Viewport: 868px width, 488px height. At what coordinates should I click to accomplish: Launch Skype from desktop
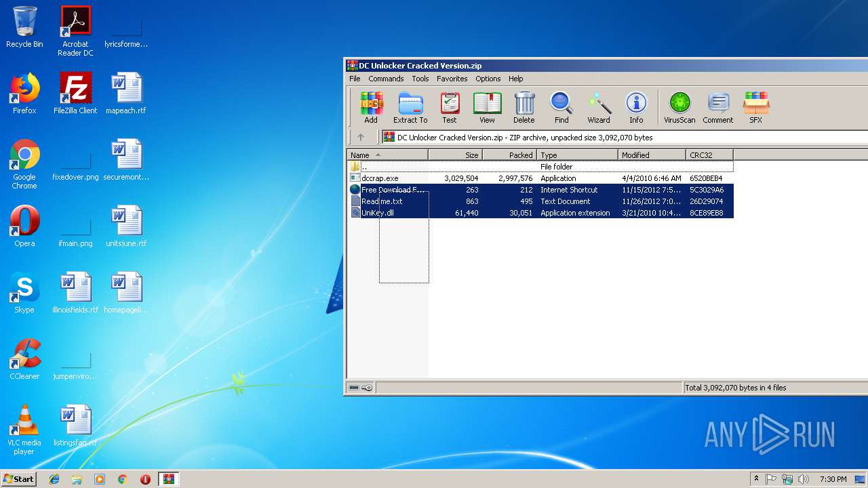[24, 293]
